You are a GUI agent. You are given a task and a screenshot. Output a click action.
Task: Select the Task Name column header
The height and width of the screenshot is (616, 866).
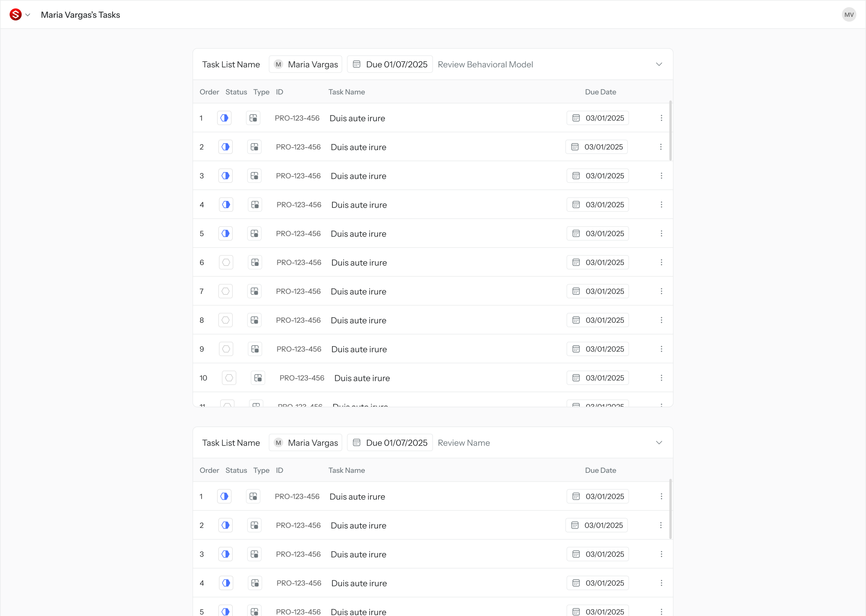pyautogui.click(x=346, y=92)
